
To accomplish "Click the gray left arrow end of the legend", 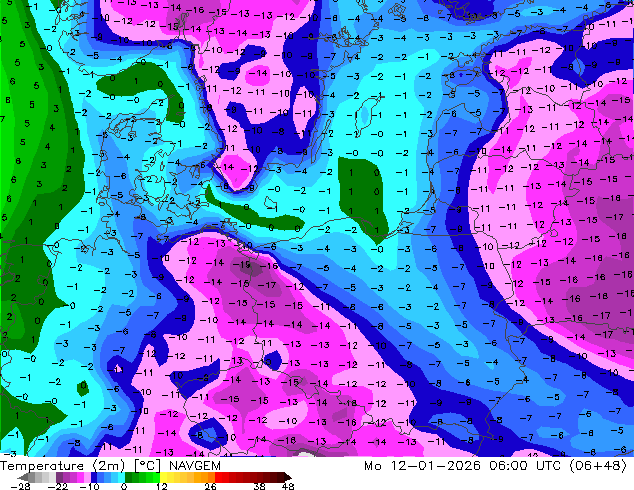I will pos(23,477).
